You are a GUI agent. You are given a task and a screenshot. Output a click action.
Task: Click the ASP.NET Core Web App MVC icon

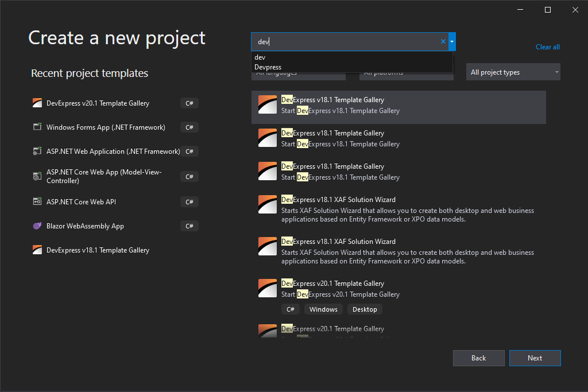tap(37, 177)
